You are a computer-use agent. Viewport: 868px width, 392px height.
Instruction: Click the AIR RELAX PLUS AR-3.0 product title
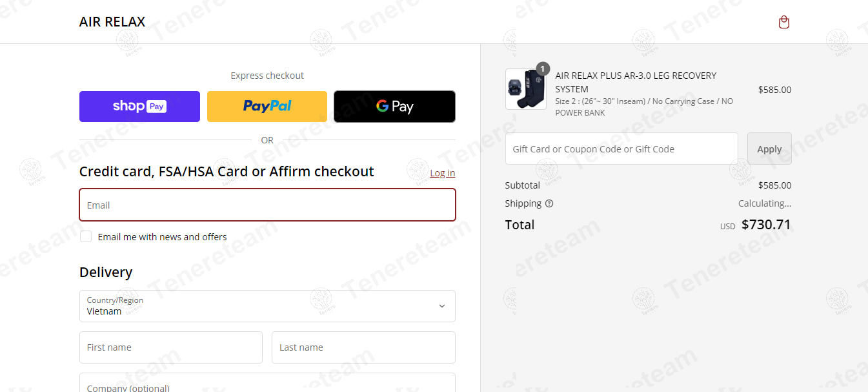tap(636, 82)
